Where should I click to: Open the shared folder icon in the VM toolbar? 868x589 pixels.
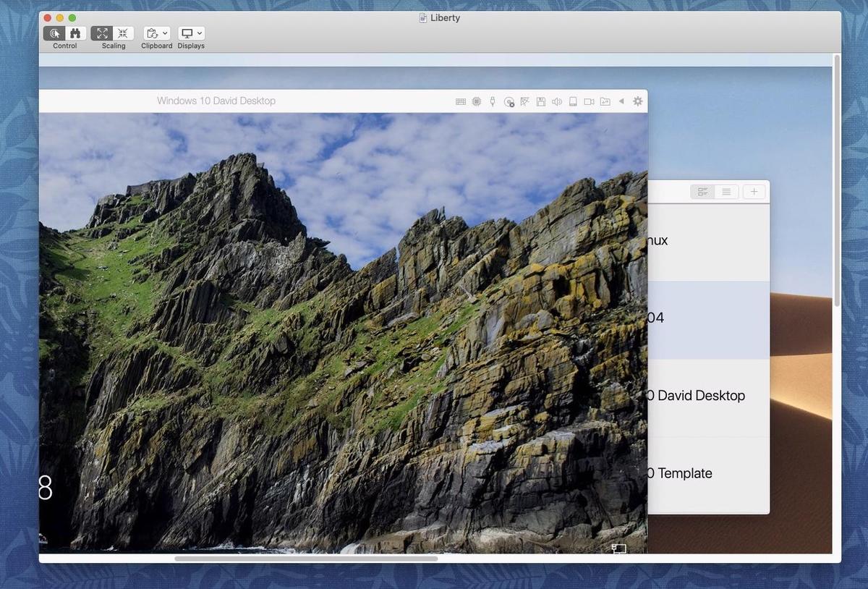(605, 102)
